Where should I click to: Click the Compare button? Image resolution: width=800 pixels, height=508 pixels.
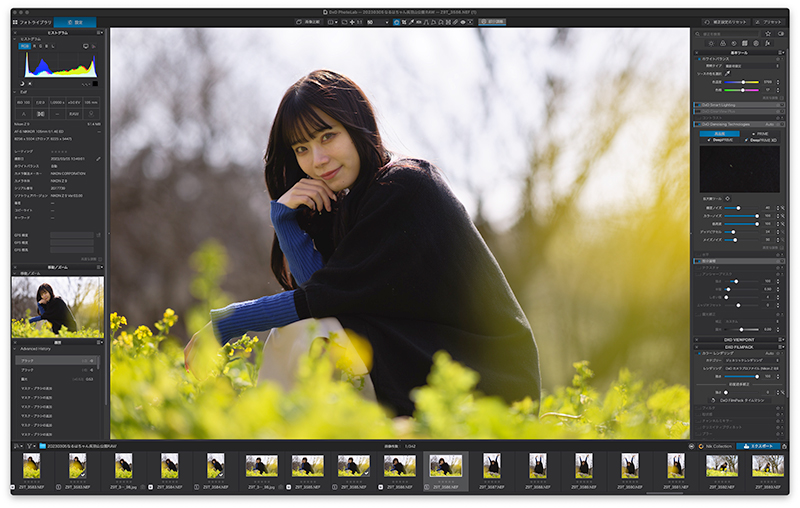308,22
